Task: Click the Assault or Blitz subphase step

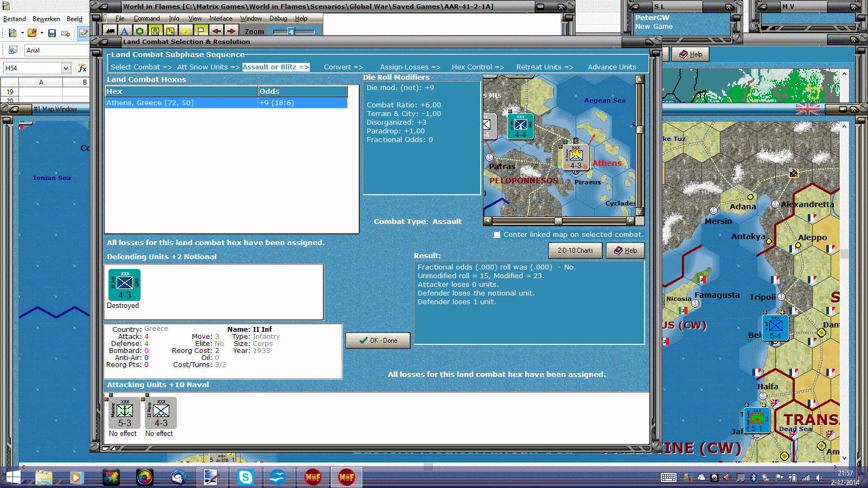Action: point(276,67)
